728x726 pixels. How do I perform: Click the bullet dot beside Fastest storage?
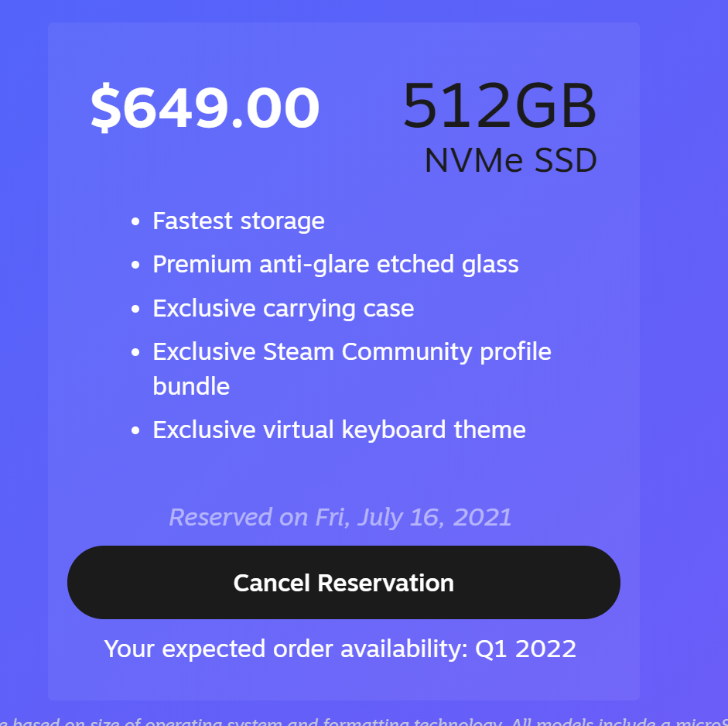point(135,222)
